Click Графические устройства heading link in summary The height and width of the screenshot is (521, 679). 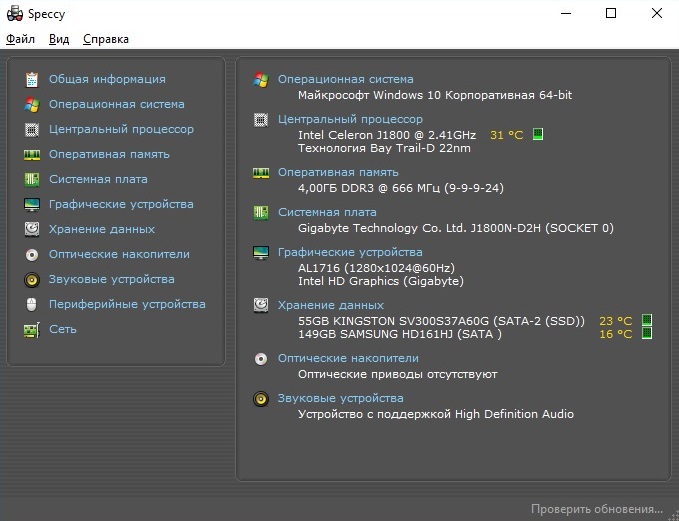(350, 252)
